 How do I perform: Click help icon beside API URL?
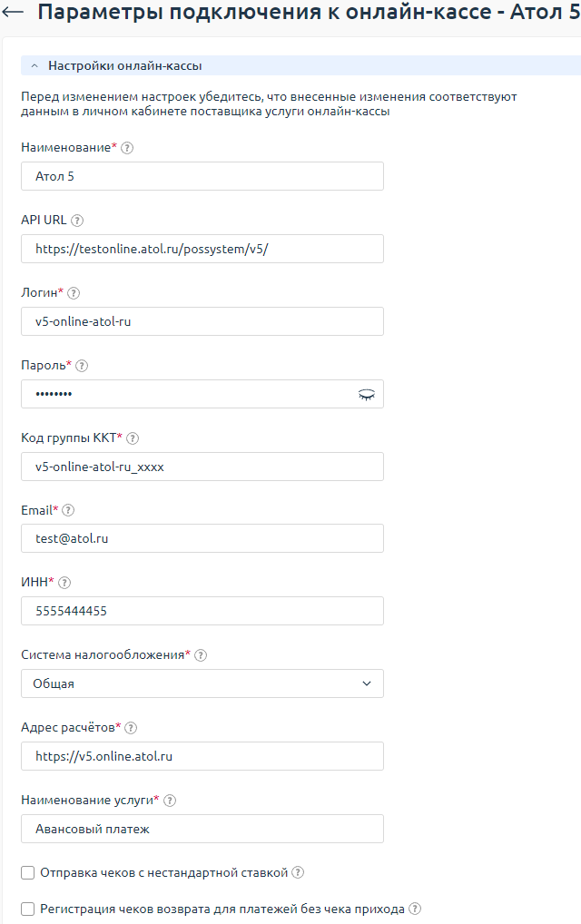tap(77, 221)
